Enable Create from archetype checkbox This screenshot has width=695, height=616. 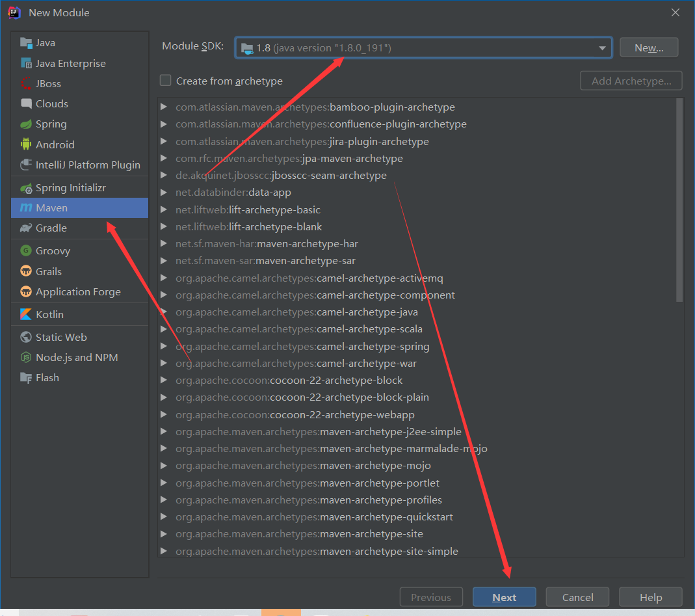point(165,80)
